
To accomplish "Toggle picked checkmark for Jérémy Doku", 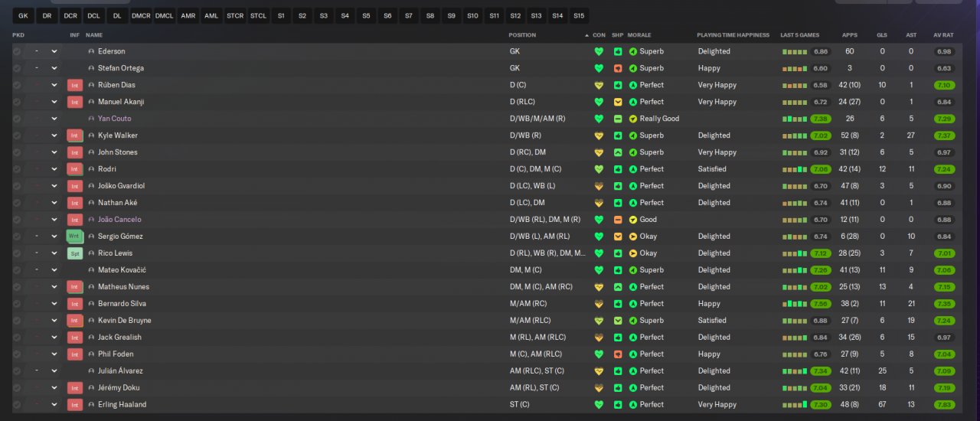I will (17, 388).
